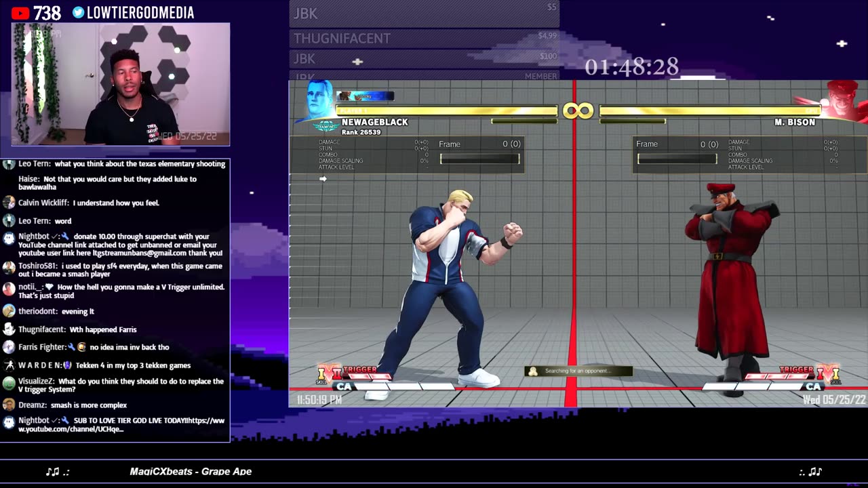Click Dreamz's chat avatar
Screen dimensions: 868x488
9,405
